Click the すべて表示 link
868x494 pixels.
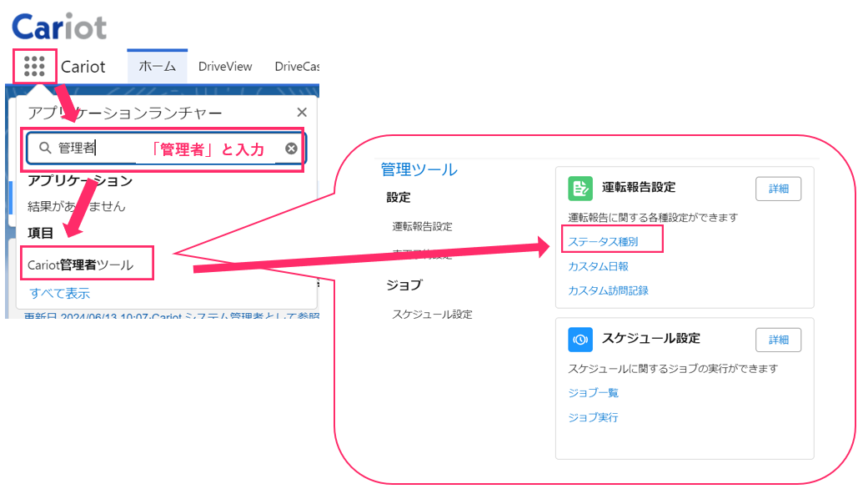(x=60, y=294)
